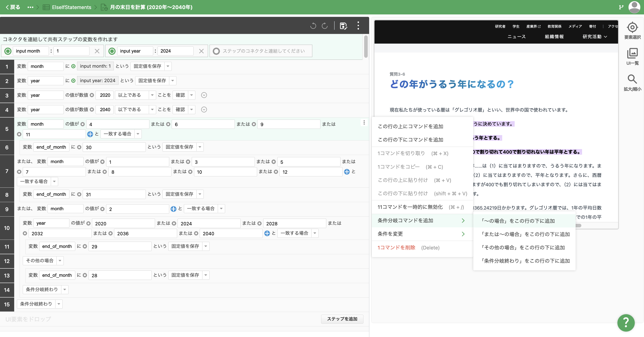644x337 pixels.
Task: Click the ElseIfStatements table icon in breadcrumb
Action: tap(46, 7)
